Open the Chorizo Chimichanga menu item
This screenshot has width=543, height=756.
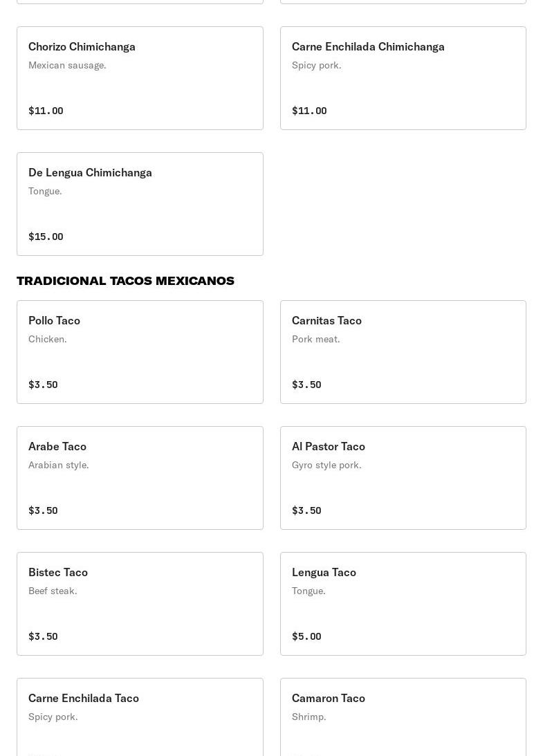tap(140, 78)
